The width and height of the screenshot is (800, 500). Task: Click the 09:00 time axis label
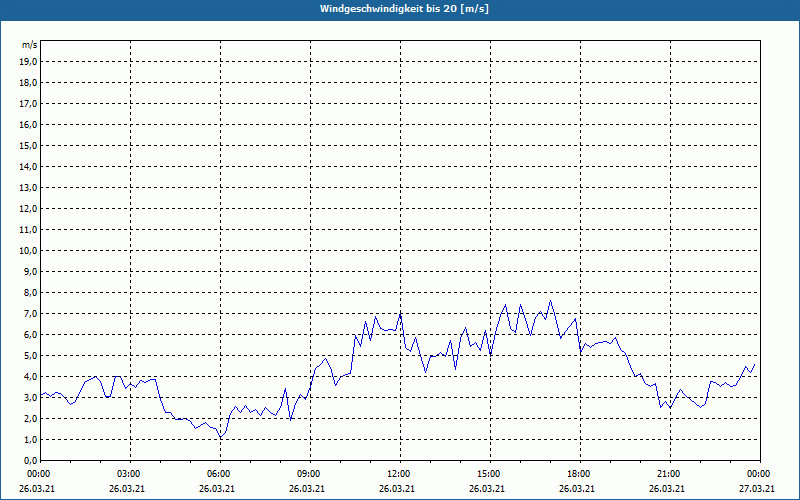310,474
